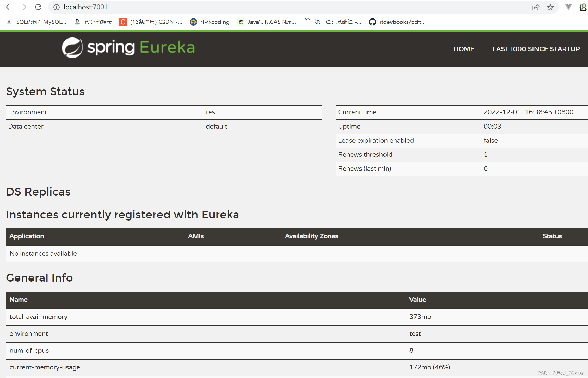Click the V extension icon in toolbar
This screenshot has height=378, width=588.
click(x=568, y=7)
